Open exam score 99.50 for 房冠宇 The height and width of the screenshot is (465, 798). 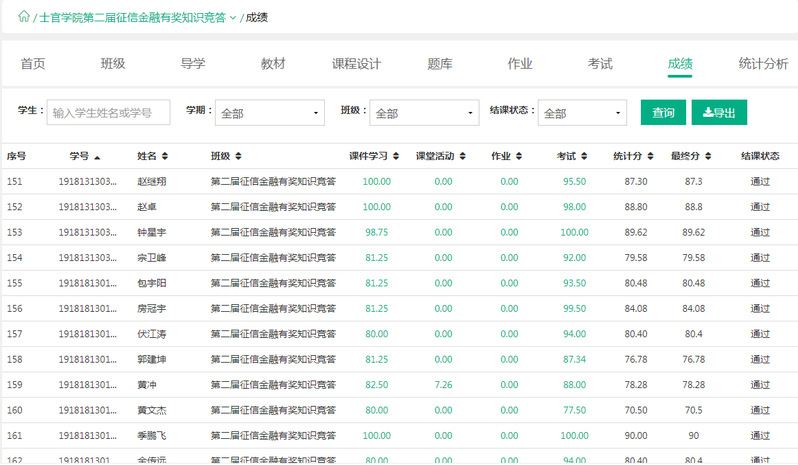(x=574, y=309)
